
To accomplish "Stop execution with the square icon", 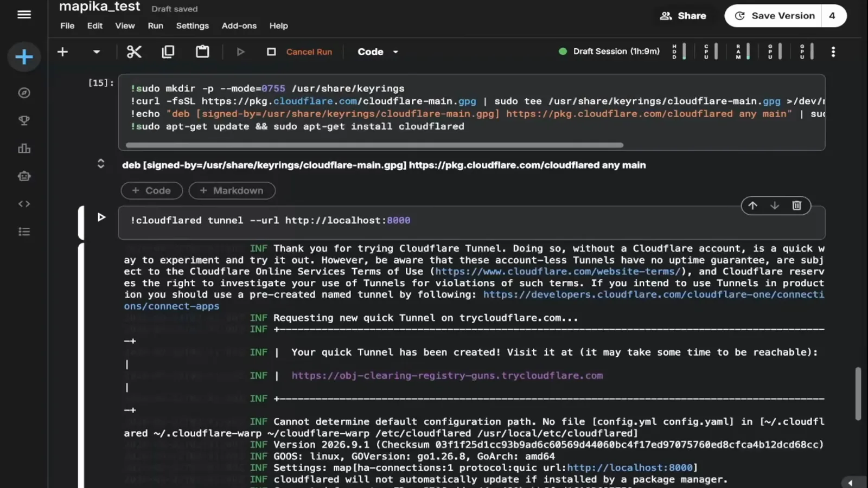I will [271, 52].
